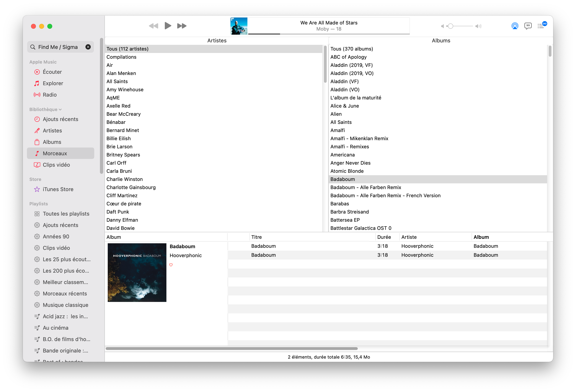Select Badaboum - Alle Farben Remix album
The height and width of the screenshot is (392, 576).
(438, 187)
